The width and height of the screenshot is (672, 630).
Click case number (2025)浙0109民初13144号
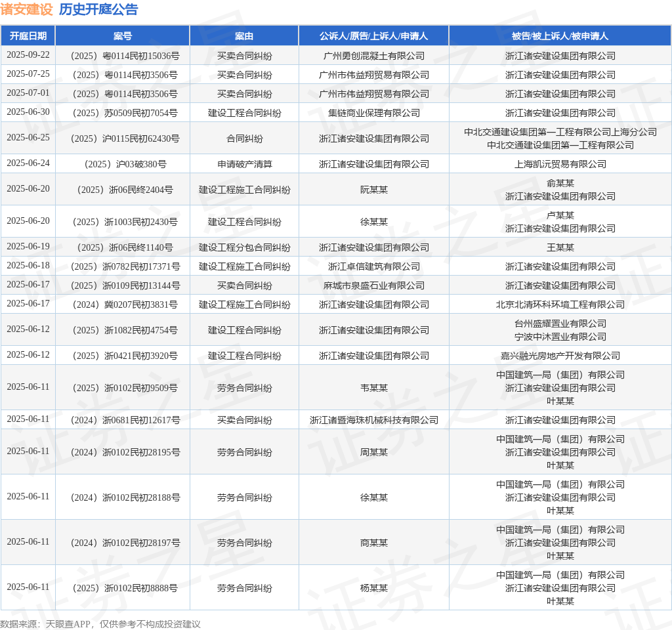point(125,285)
